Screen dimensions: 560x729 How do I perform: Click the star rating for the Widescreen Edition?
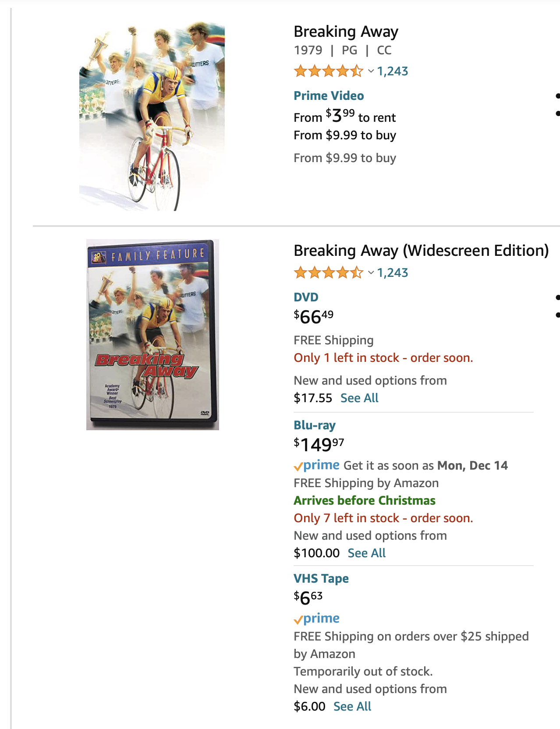click(x=328, y=272)
